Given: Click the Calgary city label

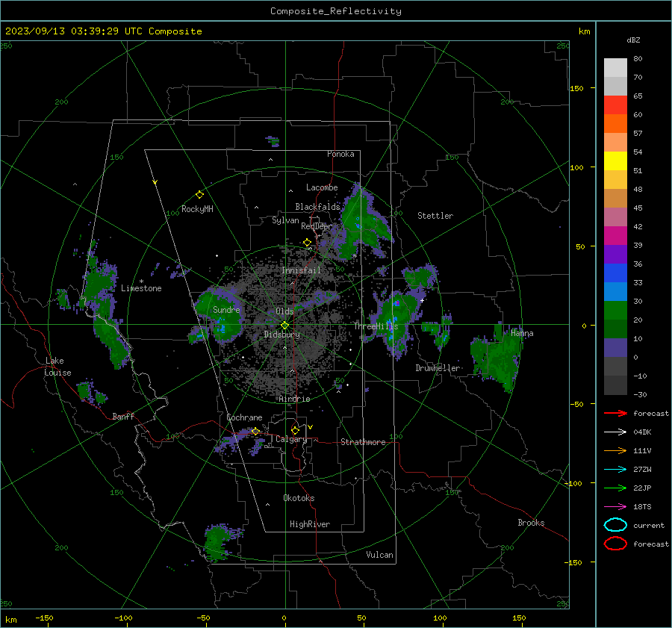Looking at the screenshot, I should pyautogui.click(x=291, y=439).
